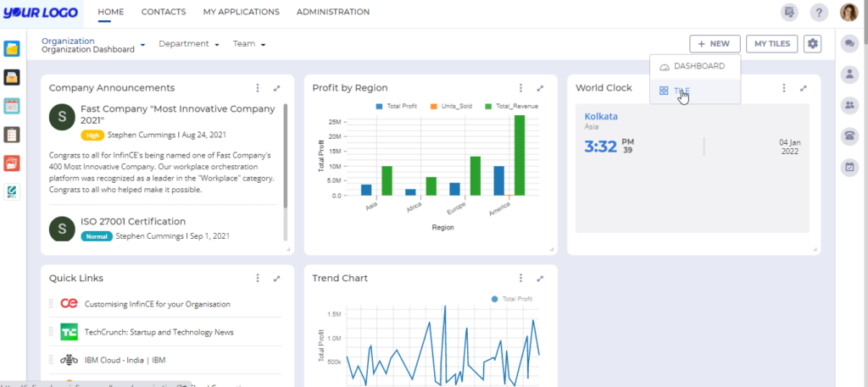
Task: Click the page vertical scrollbar
Action: [864, 25]
